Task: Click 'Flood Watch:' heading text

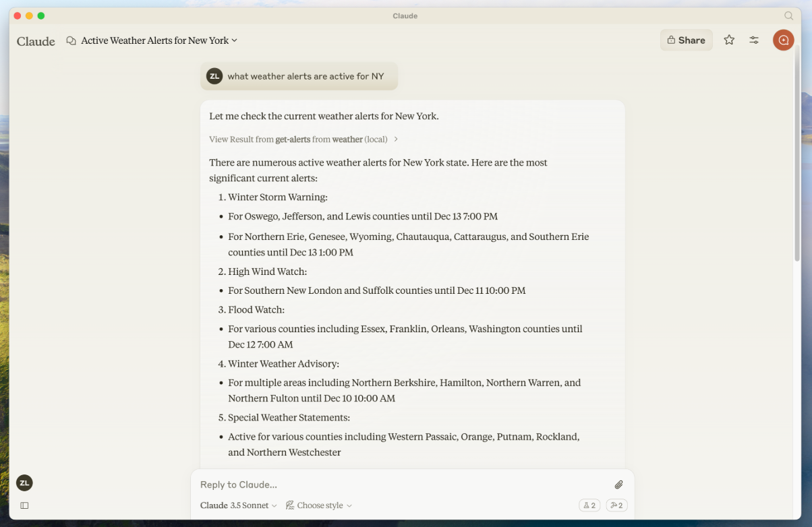Action: (x=256, y=310)
